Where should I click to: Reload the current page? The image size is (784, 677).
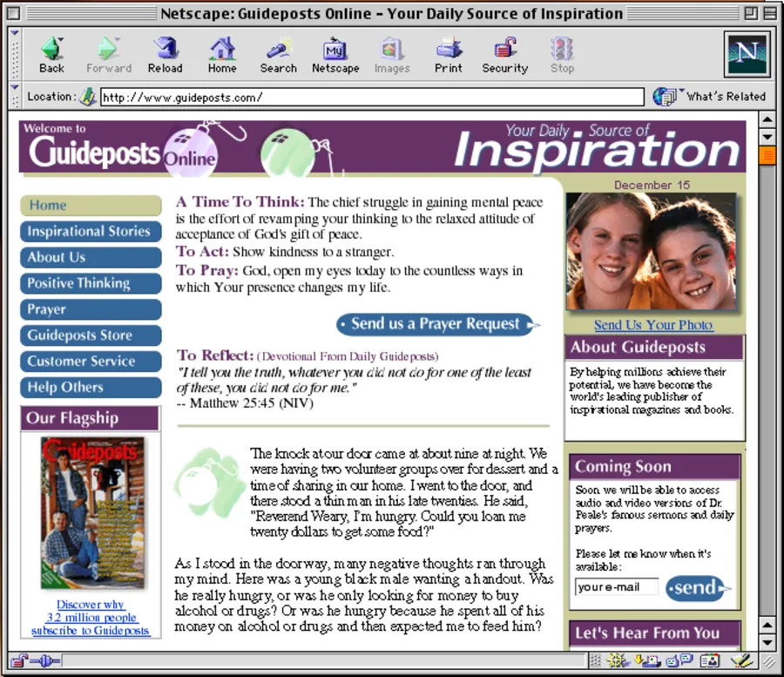pos(165,55)
